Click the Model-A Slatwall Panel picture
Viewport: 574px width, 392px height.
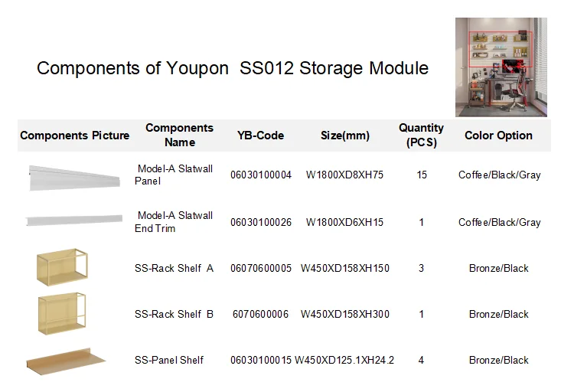[74, 177]
